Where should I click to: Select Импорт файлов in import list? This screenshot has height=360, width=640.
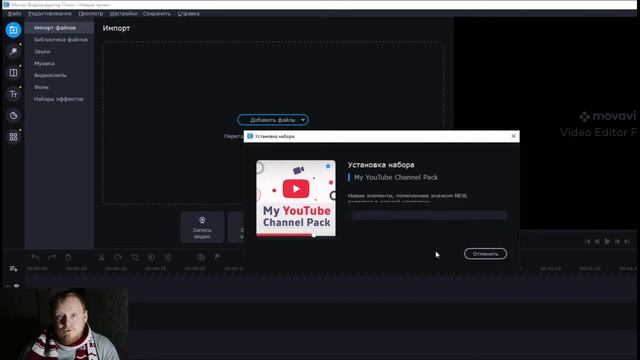click(x=59, y=28)
